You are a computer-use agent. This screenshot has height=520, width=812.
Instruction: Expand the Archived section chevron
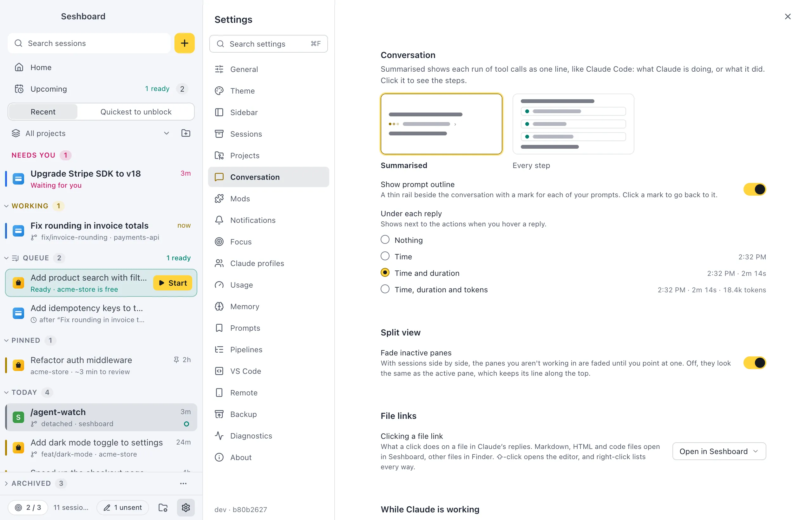pyautogui.click(x=6, y=483)
